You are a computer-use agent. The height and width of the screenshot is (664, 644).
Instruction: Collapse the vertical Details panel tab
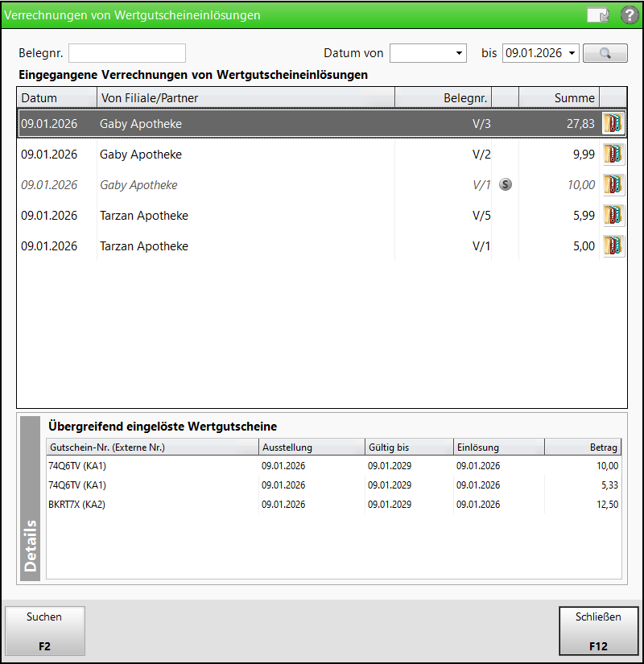31,497
